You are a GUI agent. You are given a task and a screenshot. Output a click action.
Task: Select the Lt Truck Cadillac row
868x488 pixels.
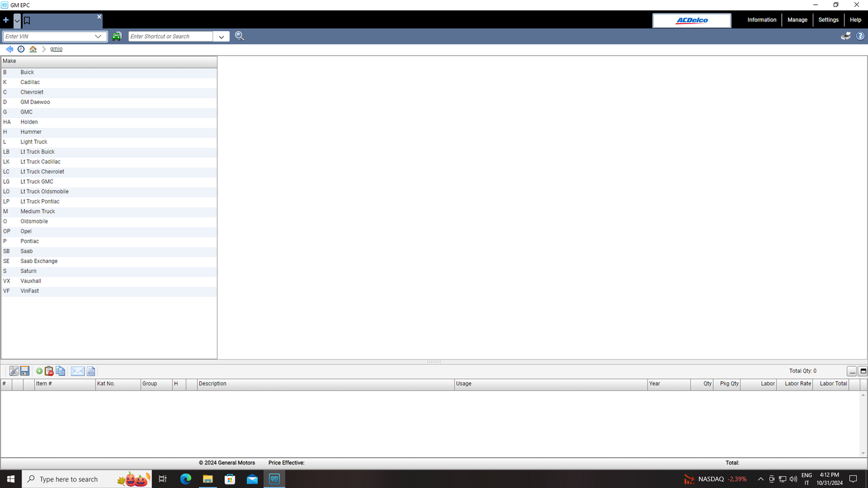coord(109,161)
